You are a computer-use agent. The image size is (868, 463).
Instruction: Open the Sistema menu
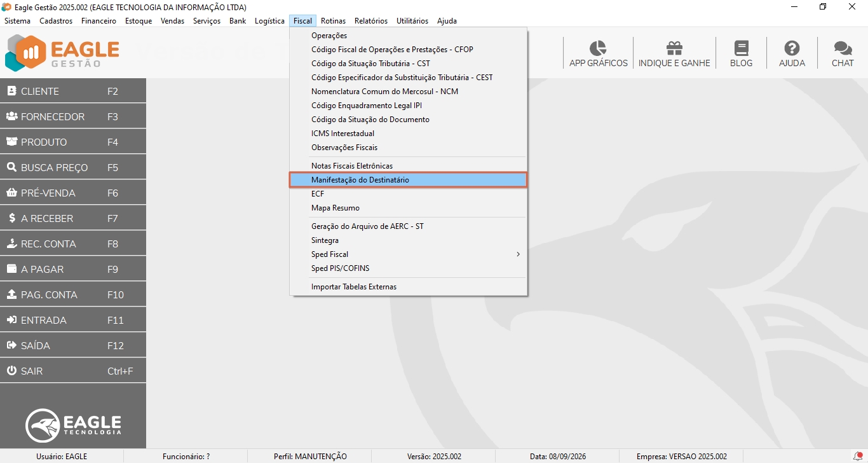coord(17,21)
